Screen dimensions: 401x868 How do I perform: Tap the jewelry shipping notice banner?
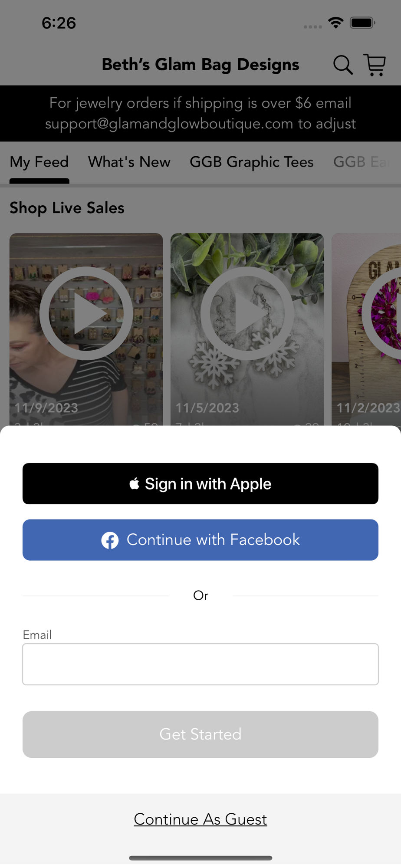point(200,113)
